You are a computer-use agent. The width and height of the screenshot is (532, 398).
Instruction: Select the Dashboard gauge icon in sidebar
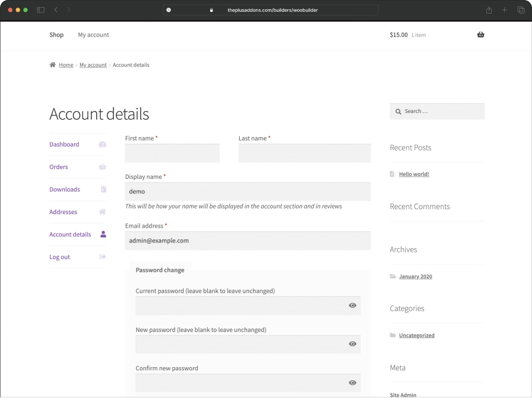(101, 144)
